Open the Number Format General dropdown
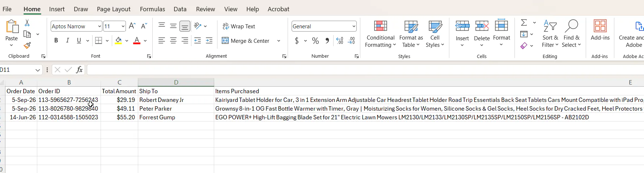Viewport: 644px width, 173px height. click(353, 26)
